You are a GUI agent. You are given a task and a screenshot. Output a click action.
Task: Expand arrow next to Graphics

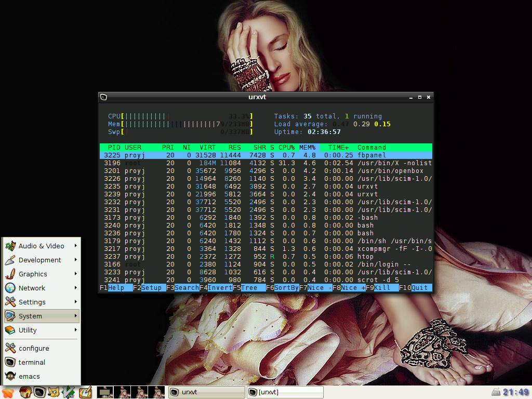coord(76,273)
